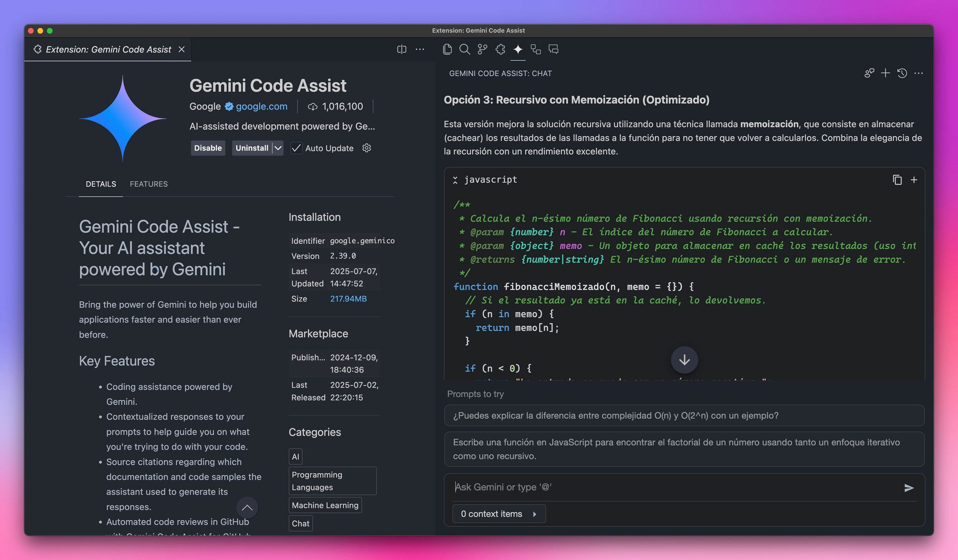Screen dimensions: 958x560
Task: Open chat history clock icon
Action: [x=902, y=73]
